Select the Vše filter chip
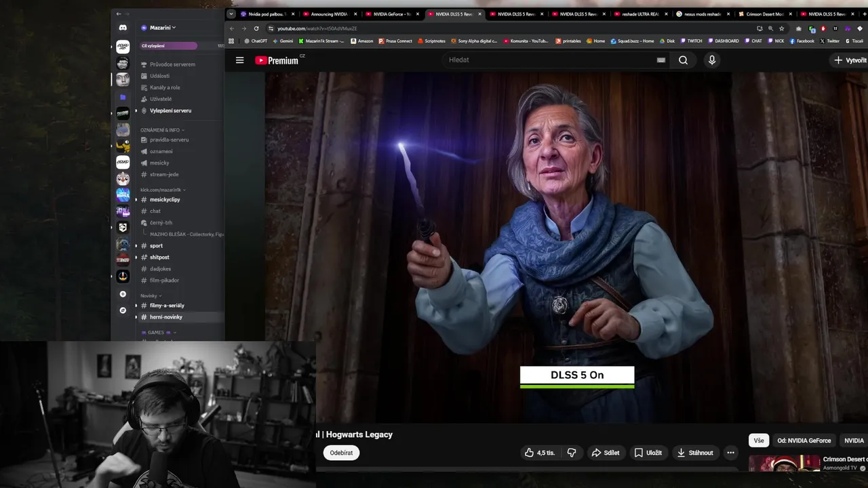The height and width of the screenshot is (488, 868). point(759,441)
